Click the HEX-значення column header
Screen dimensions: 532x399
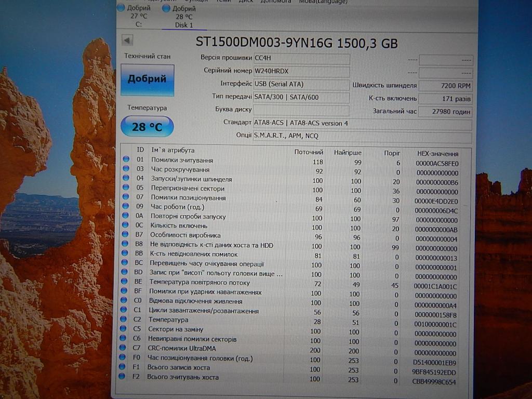[x=437, y=154]
